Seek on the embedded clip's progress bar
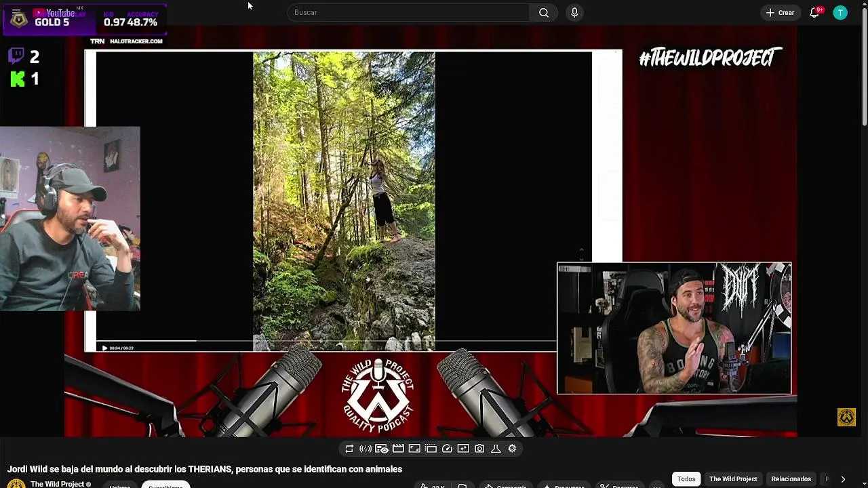The width and height of the screenshot is (868, 488). coord(325,342)
